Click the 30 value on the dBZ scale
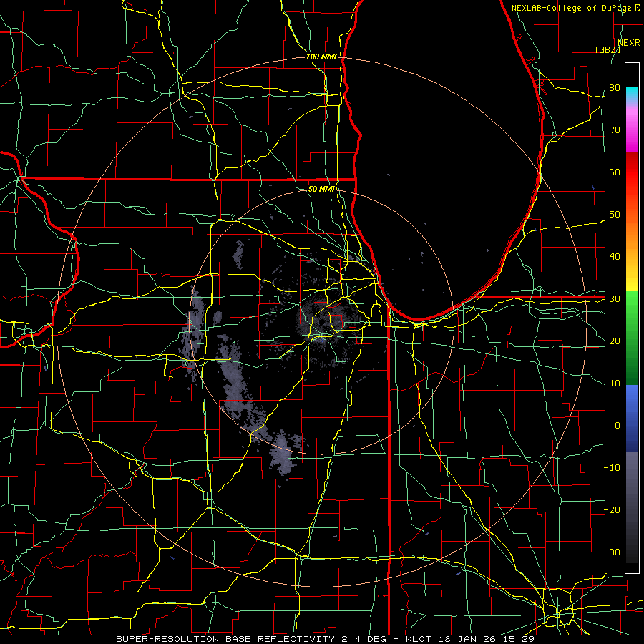This screenshot has height=644, width=644. 615,298
